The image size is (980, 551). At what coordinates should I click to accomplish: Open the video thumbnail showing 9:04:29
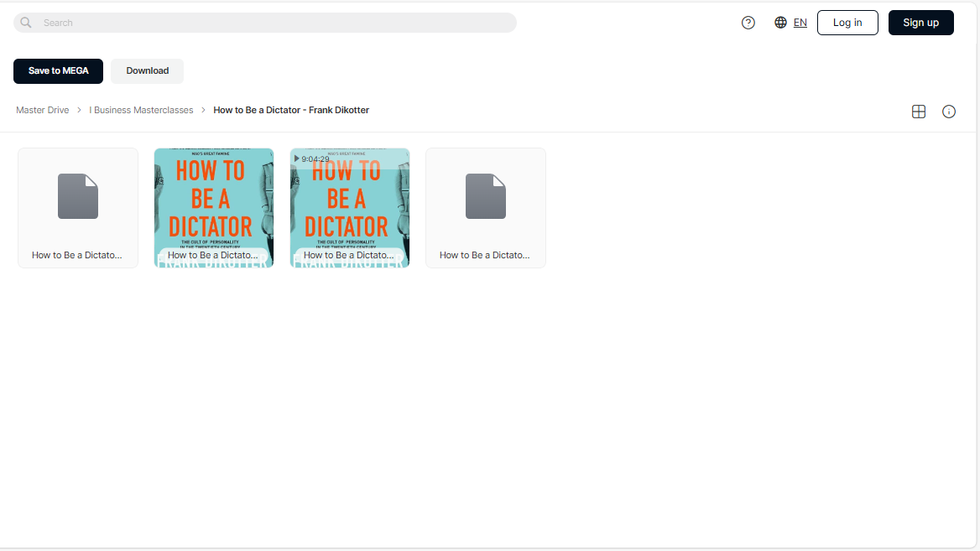(x=350, y=208)
